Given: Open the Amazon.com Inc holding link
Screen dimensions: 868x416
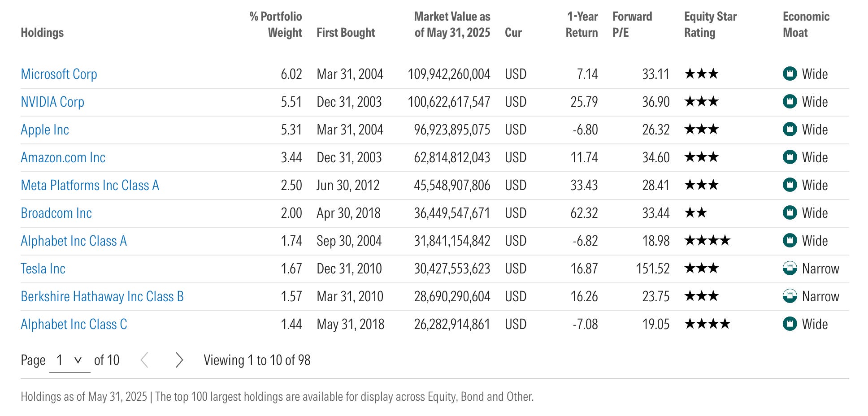Looking at the screenshot, I should pos(63,157).
